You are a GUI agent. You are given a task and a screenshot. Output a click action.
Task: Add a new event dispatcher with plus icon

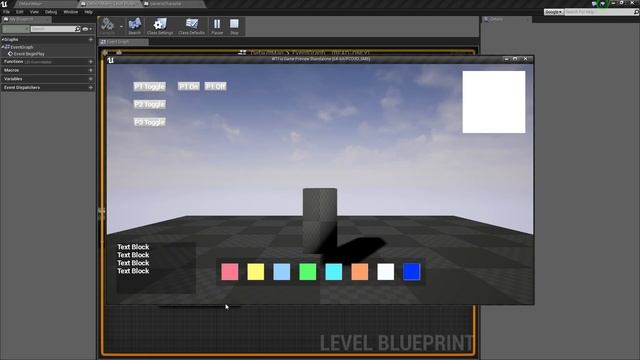91,87
